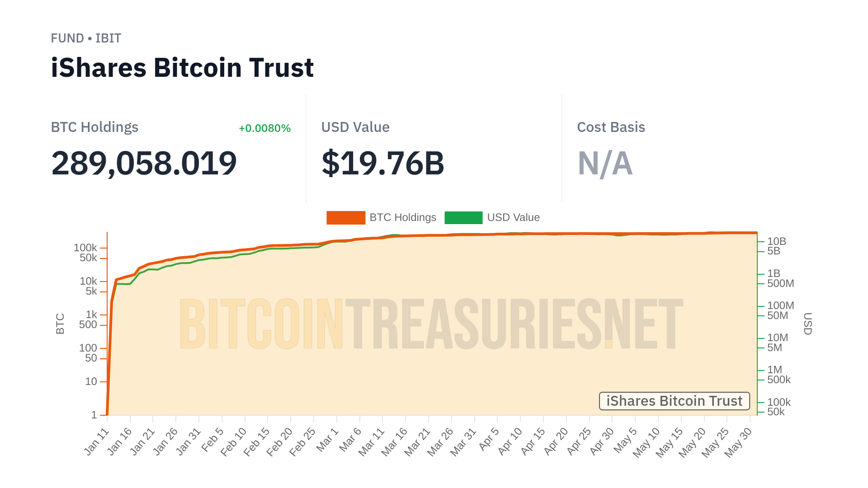Image resolution: width=868 pixels, height=488 pixels.
Task: Click the FUND • IBIT breadcrumb text
Action: tap(86, 38)
